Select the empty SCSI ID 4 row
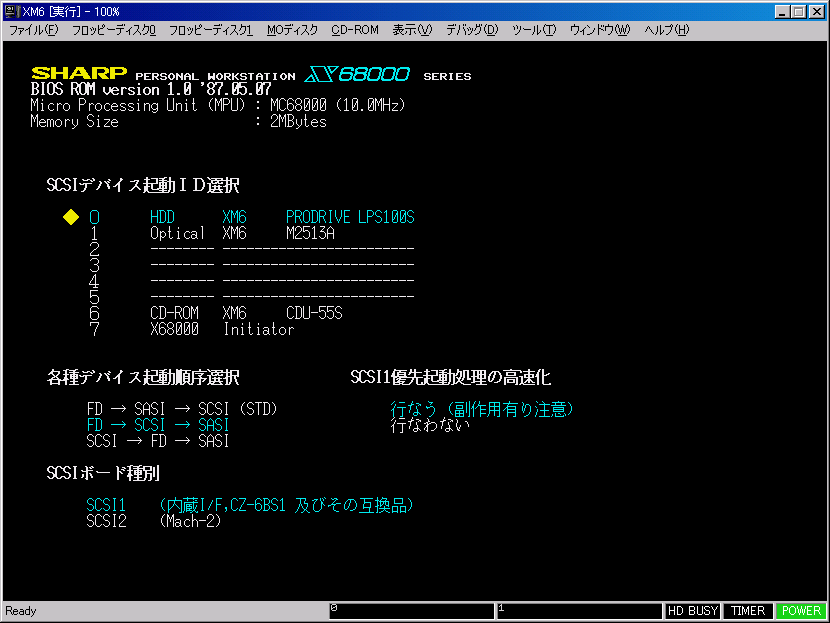830x623 pixels. tap(251, 281)
